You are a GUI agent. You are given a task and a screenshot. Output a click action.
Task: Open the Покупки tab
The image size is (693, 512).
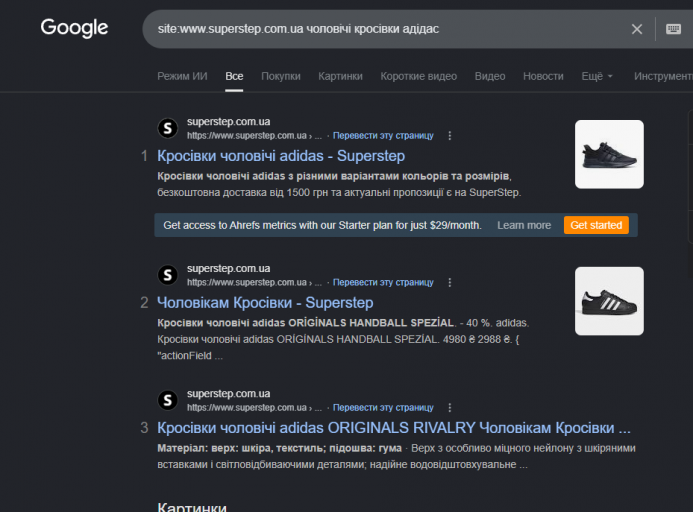(x=281, y=76)
